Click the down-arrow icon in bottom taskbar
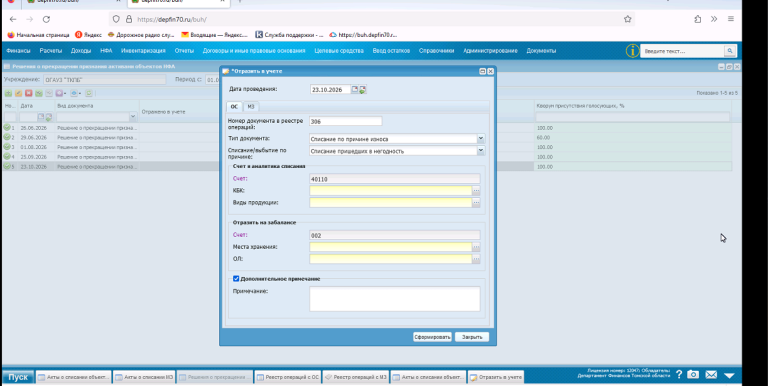 pos(729,376)
